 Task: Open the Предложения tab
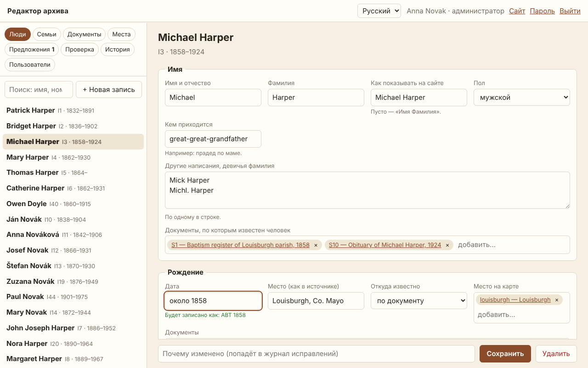32,50
